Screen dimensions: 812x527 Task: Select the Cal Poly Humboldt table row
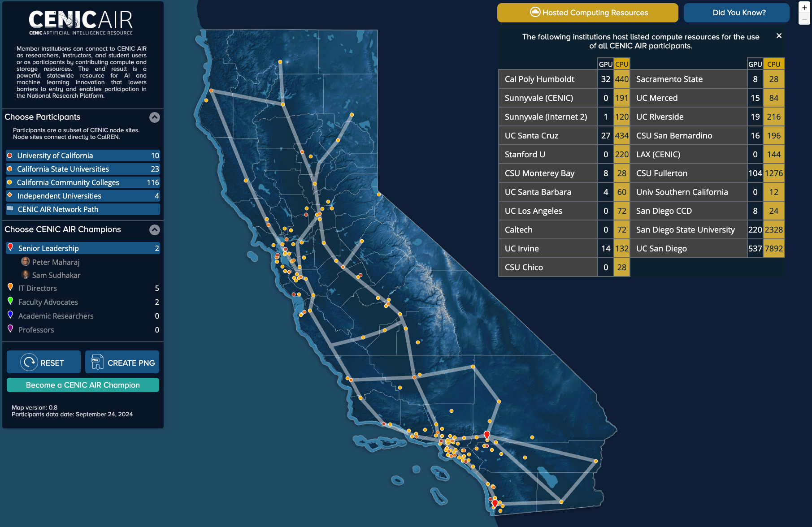pyautogui.click(x=564, y=79)
